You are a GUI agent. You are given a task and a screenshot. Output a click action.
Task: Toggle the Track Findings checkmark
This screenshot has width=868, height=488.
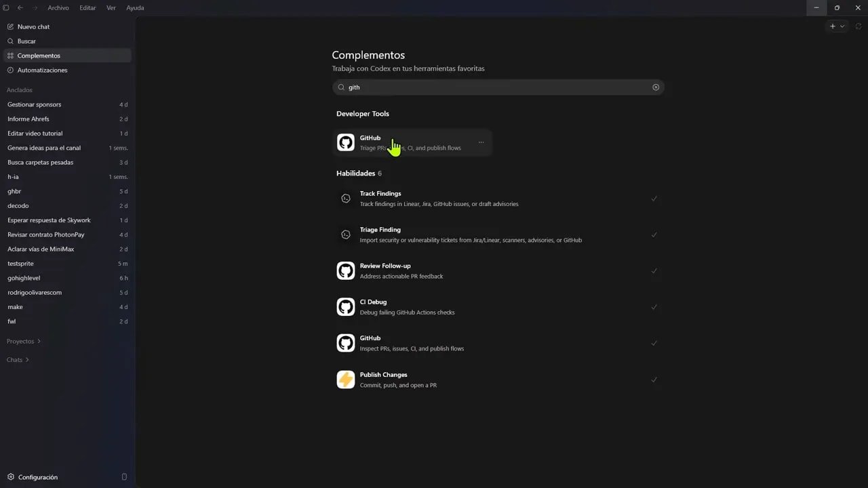point(654,199)
